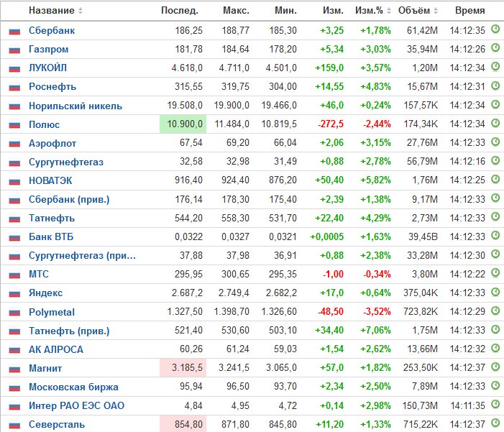504x432 pixels.
Task: Click the clock icon in Татнефть row
Action: (495, 217)
